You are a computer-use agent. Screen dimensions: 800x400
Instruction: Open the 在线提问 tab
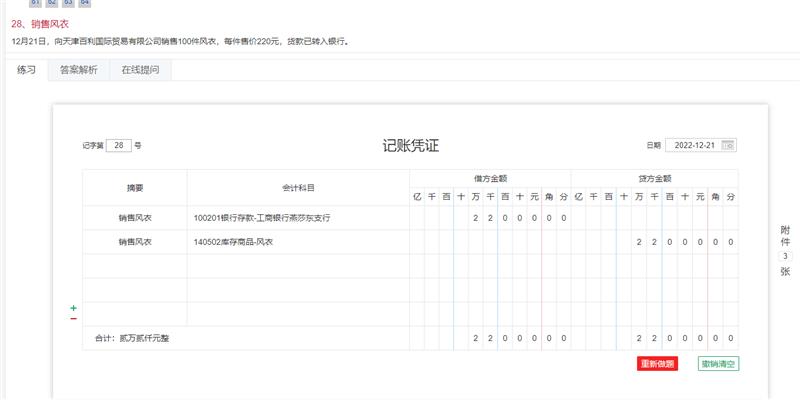coord(140,70)
